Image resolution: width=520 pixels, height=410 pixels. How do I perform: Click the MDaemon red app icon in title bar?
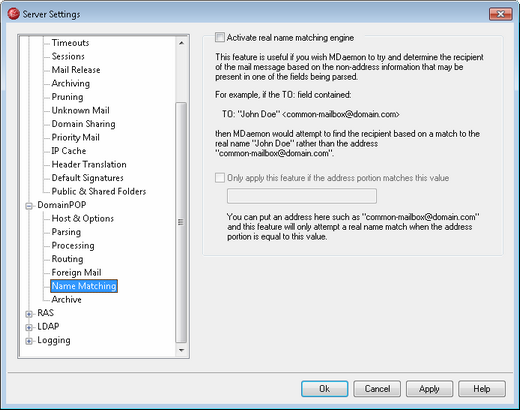point(13,14)
